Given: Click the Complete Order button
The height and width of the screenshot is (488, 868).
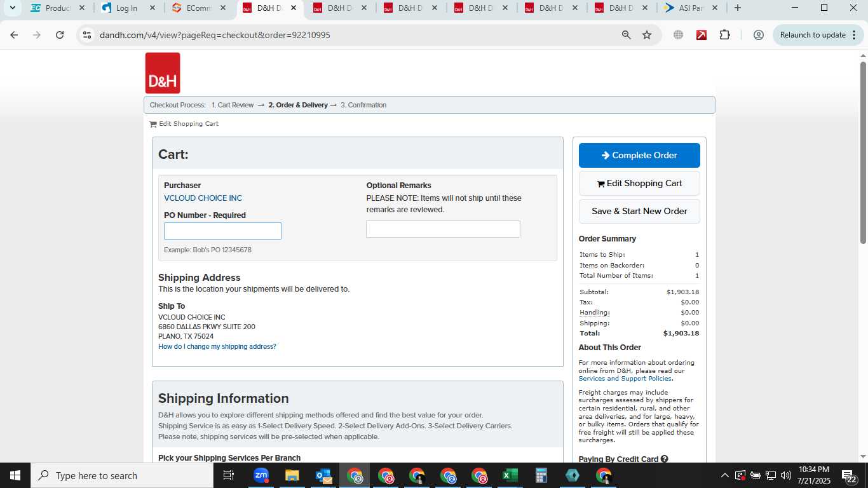Looking at the screenshot, I should click(x=639, y=155).
